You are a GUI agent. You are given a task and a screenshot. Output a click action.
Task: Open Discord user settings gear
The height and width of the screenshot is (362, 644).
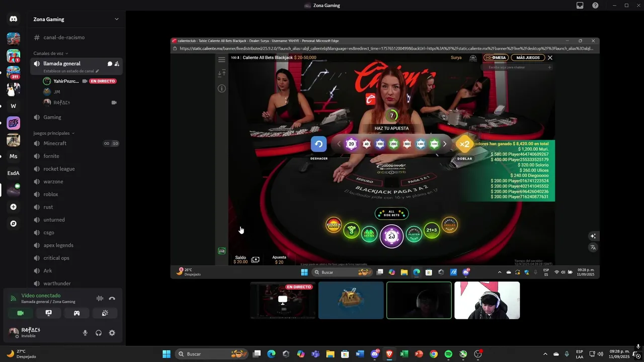click(112, 333)
